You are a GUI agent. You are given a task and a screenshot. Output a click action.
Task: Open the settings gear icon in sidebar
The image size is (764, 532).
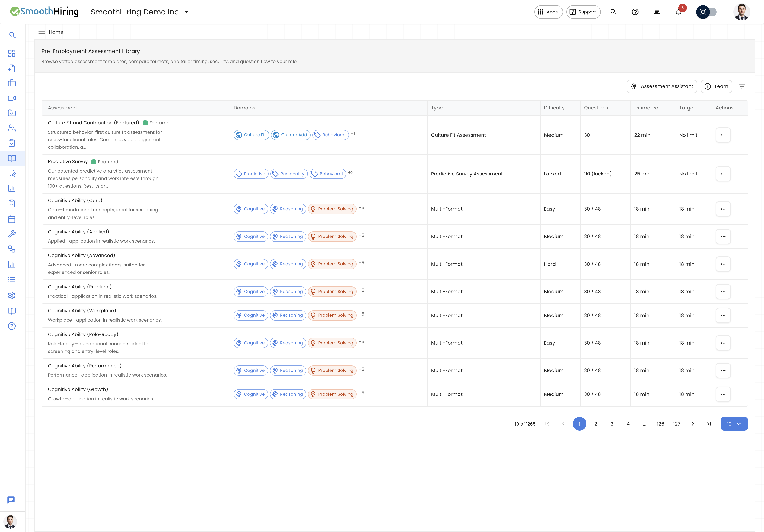pyautogui.click(x=12, y=295)
